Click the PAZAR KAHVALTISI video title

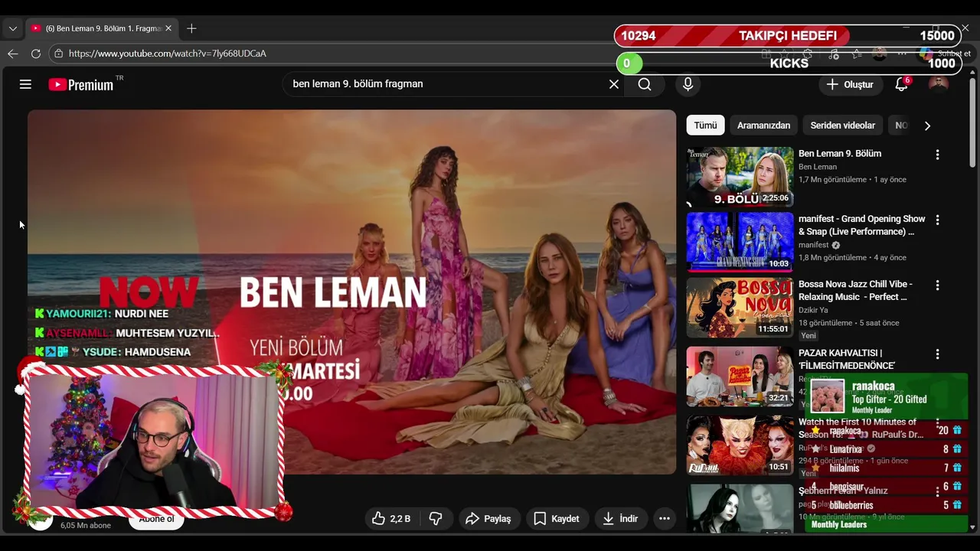pos(847,360)
